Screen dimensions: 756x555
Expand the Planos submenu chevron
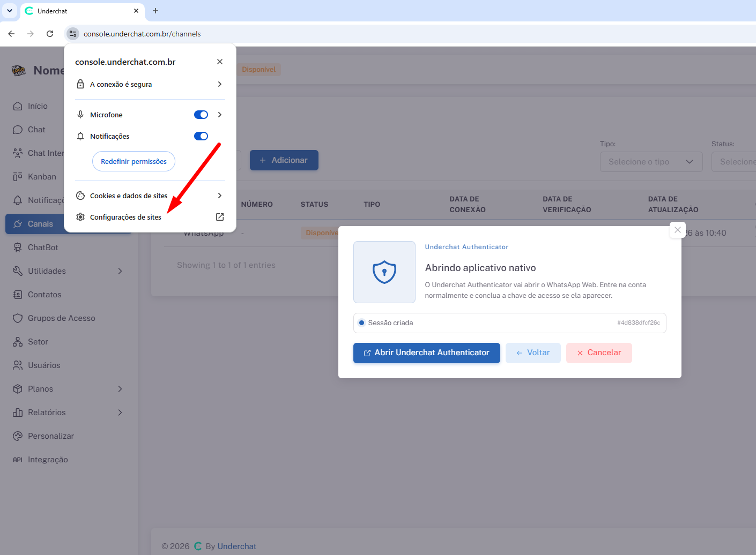coord(120,389)
